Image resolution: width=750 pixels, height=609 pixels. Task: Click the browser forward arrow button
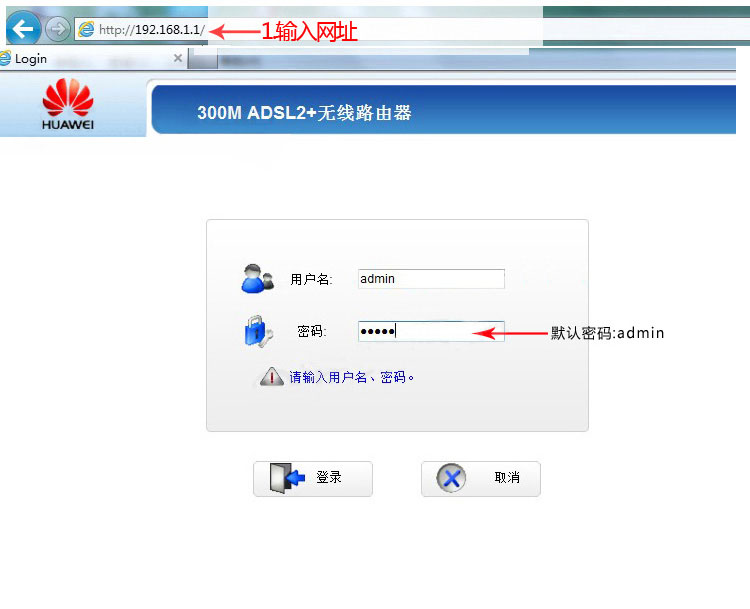pyautogui.click(x=58, y=29)
